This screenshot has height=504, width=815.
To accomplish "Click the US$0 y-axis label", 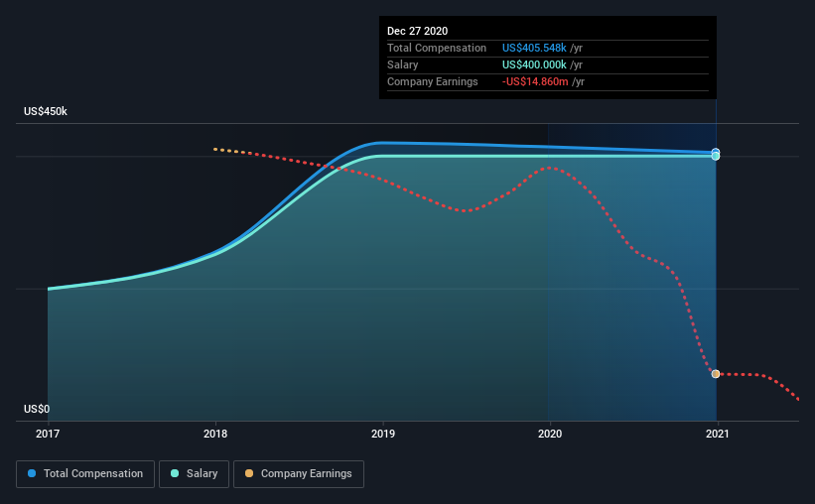I will pyautogui.click(x=37, y=410).
